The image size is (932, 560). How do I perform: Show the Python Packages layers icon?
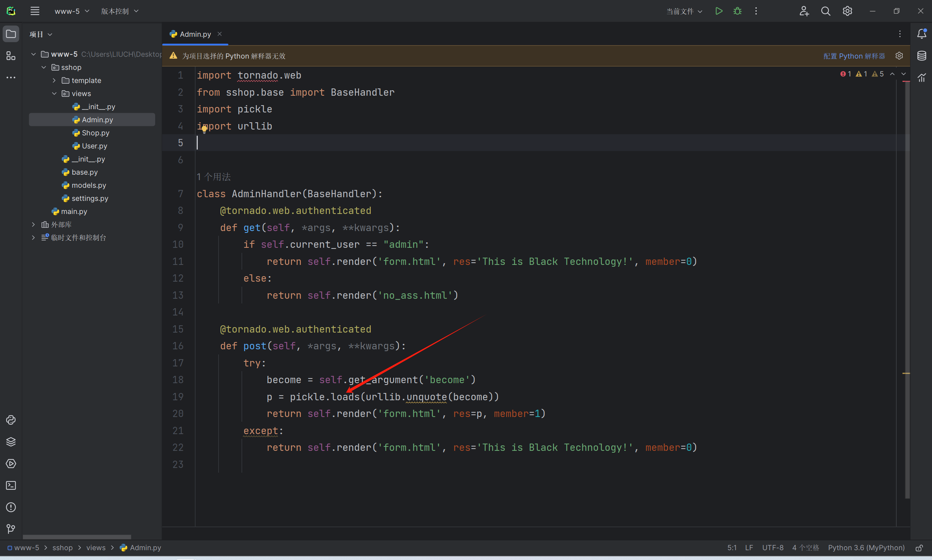11,442
